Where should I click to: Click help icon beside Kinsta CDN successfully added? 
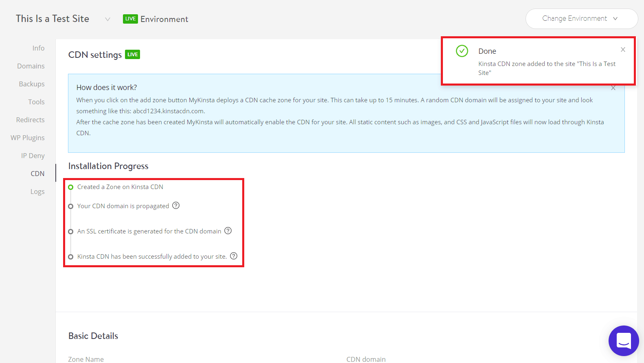(234, 256)
